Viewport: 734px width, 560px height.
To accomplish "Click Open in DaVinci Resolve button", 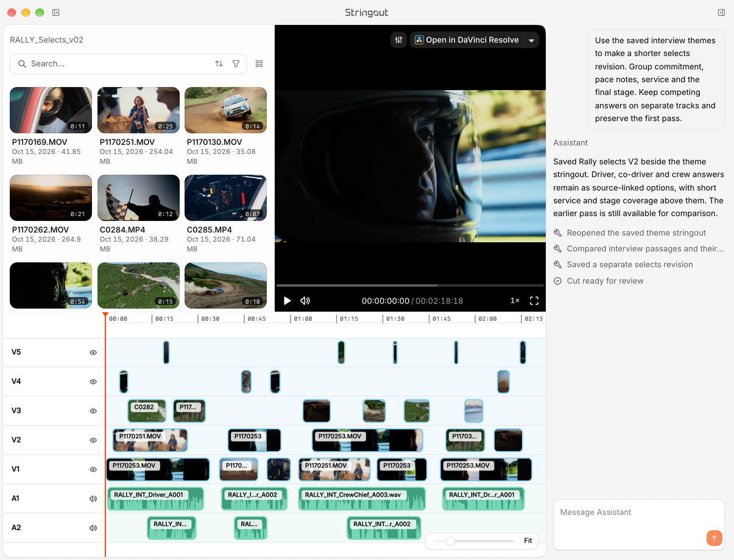I will (467, 40).
